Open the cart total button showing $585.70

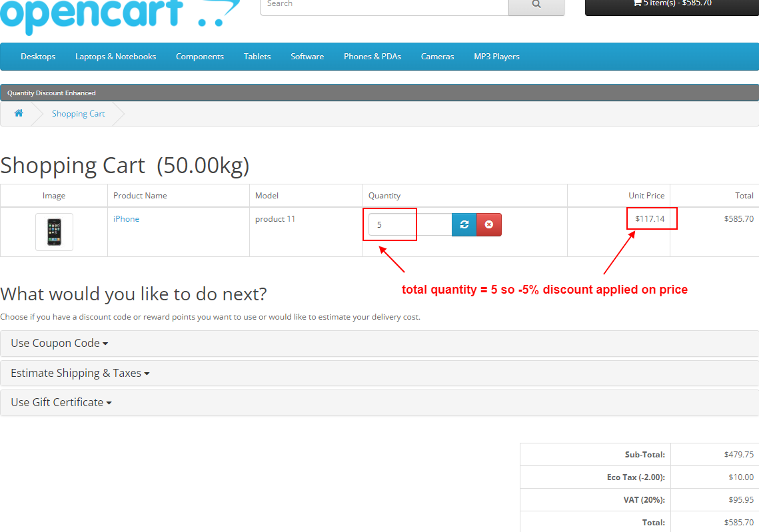pyautogui.click(x=671, y=3)
